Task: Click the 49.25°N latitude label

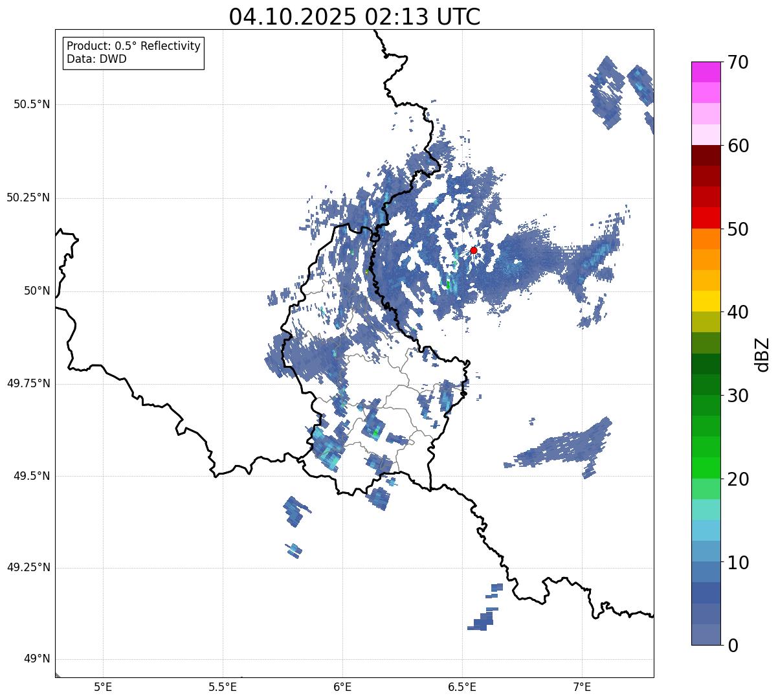Action: pos(28,568)
